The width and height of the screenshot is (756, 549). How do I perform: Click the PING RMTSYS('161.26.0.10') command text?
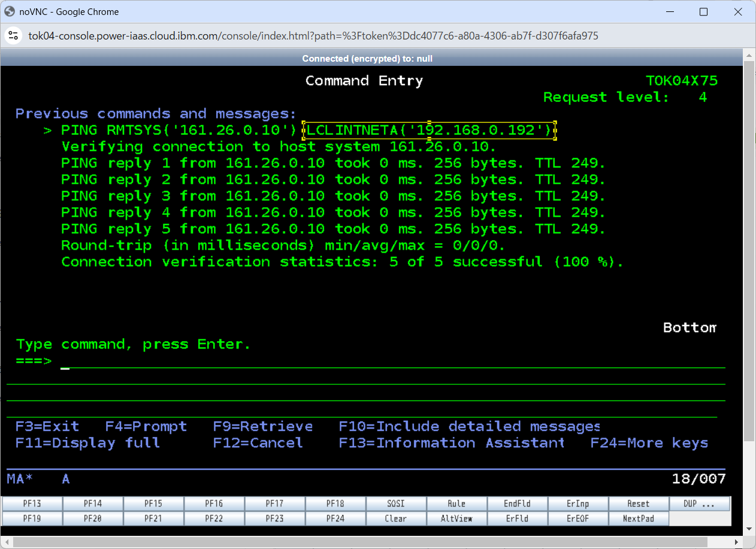pos(179,130)
